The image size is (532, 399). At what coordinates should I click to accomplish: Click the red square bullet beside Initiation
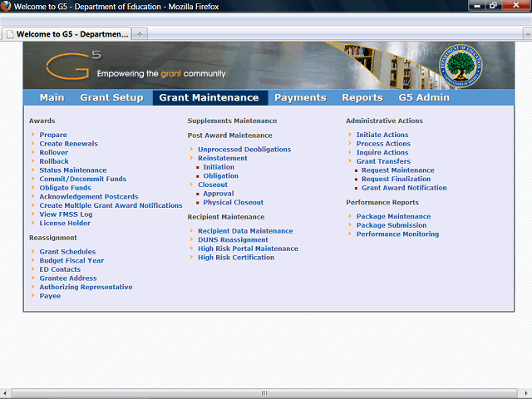tap(197, 167)
